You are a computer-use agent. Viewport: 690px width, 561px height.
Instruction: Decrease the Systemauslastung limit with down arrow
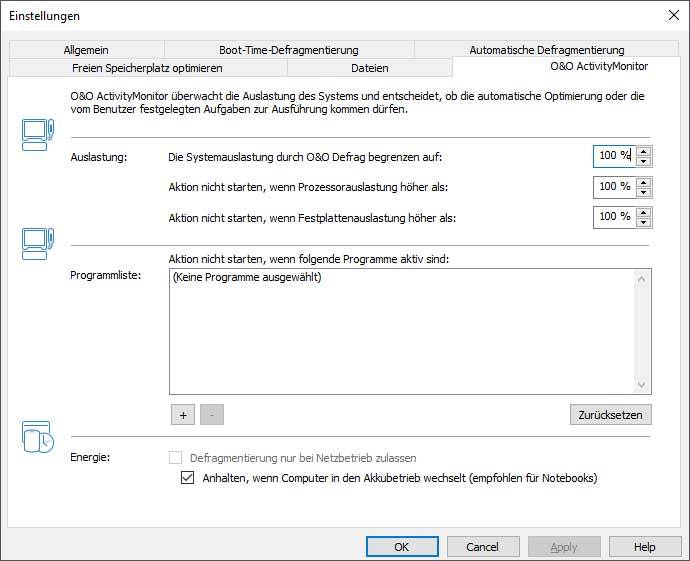643,161
